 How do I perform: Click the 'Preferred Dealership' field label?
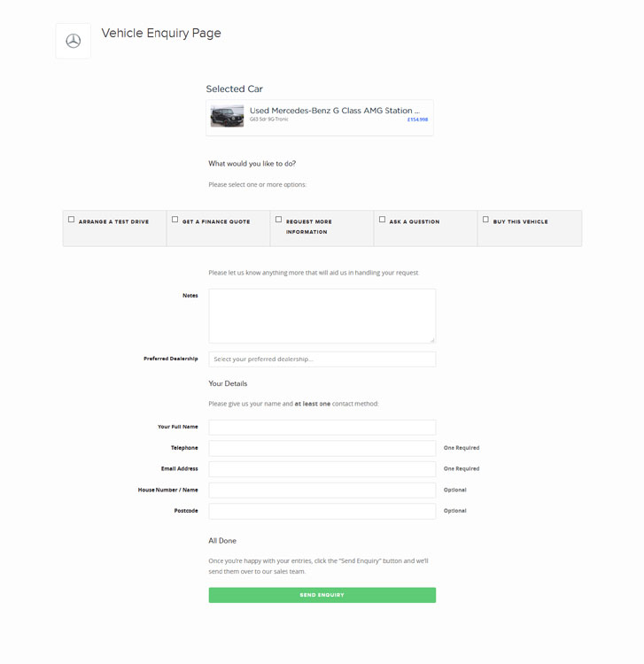pos(171,359)
